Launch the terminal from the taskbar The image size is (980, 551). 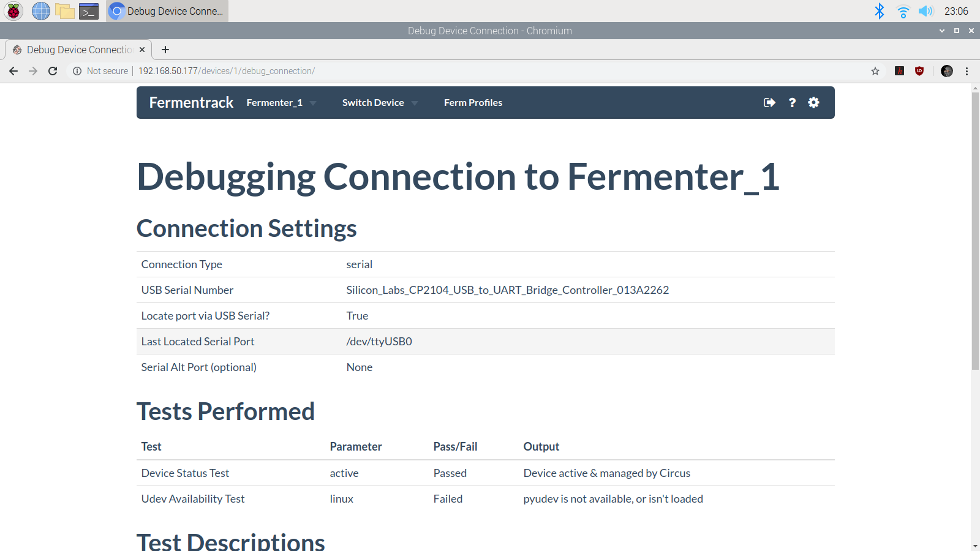pyautogui.click(x=89, y=11)
